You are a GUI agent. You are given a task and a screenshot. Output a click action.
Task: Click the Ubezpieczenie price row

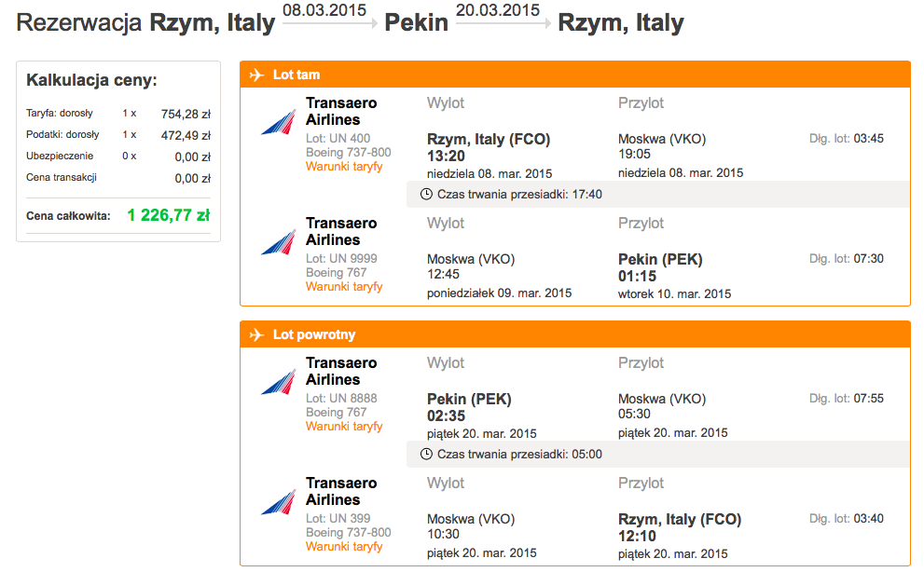click(118, 157)
